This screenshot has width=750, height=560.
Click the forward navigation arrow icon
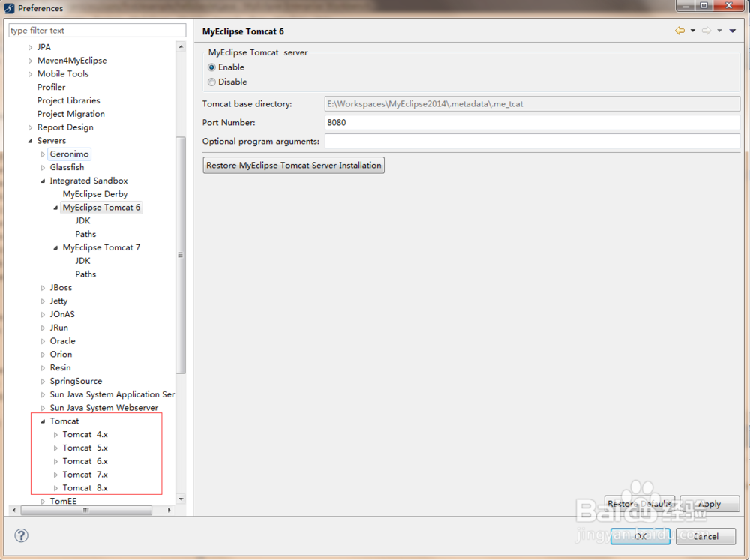pyautogui.click(x=706, y=31)
